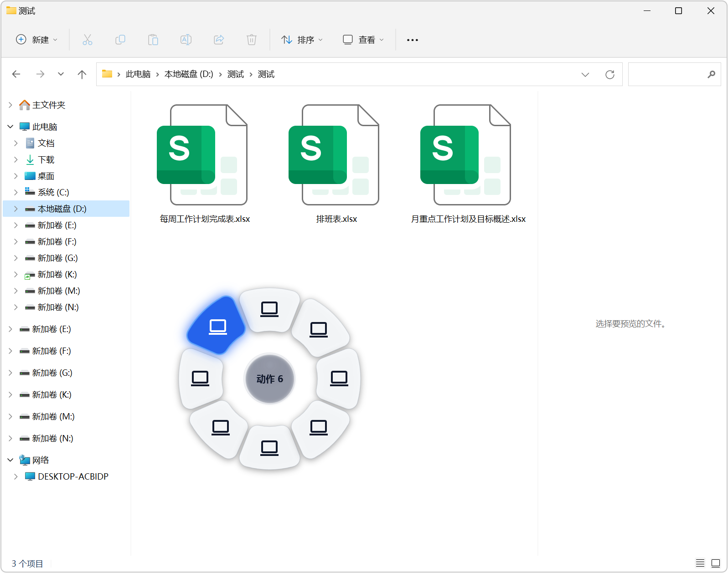Screen dimensions: 728x573
Task: Click the Rename icon in toolbar
Action: pos(186,40)
